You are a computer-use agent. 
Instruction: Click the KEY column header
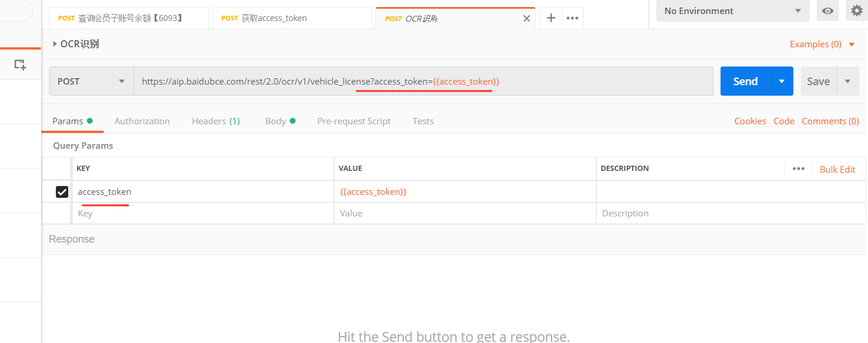coord(83,168)
